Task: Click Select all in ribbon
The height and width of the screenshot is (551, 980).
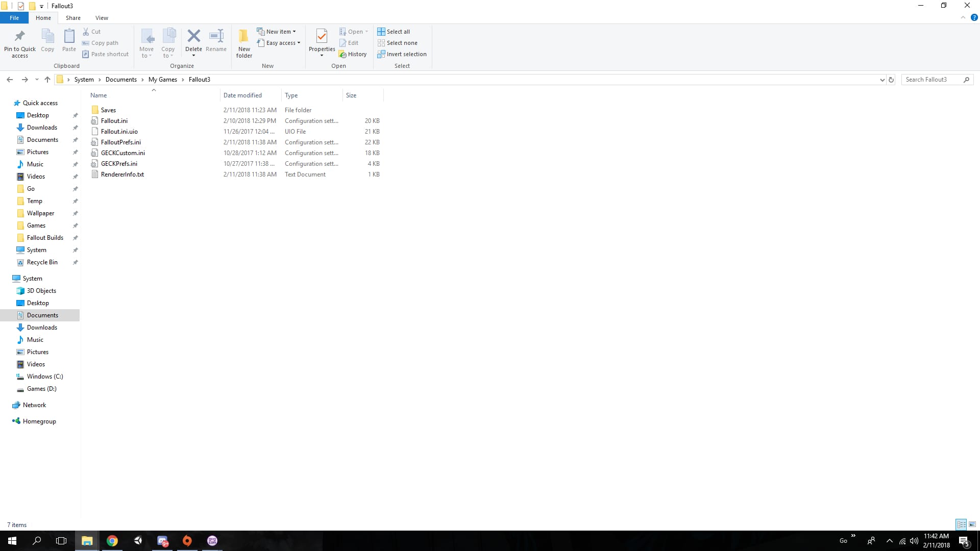Action: [394, 32]
